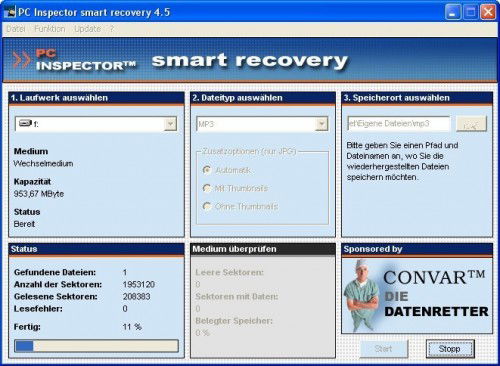Open the Datei menu
The width and height of the screenshot is (500, 366).
[16, 29]
